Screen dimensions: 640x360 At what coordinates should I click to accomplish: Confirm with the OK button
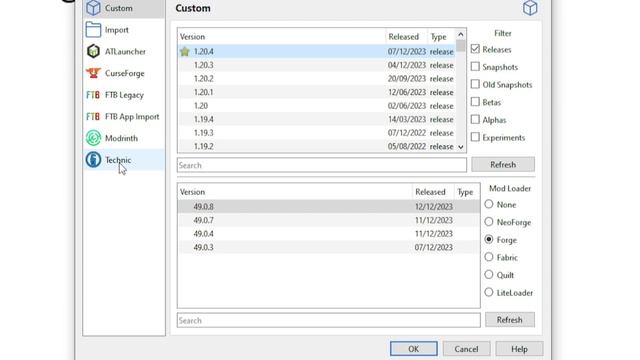(x=413, y=349)
